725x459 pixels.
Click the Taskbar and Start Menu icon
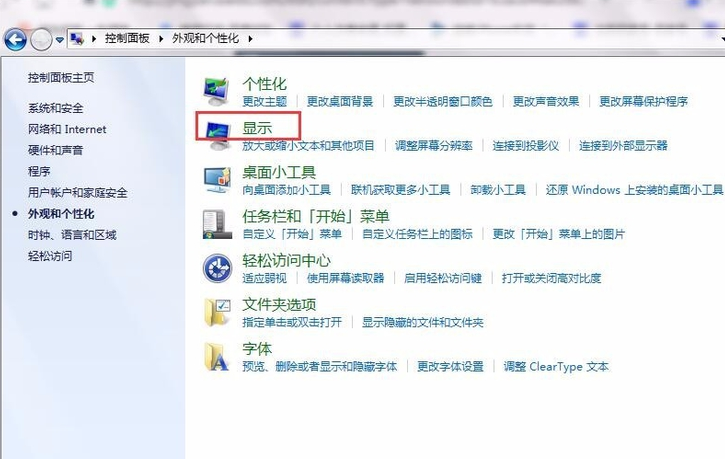coord(217,223)
